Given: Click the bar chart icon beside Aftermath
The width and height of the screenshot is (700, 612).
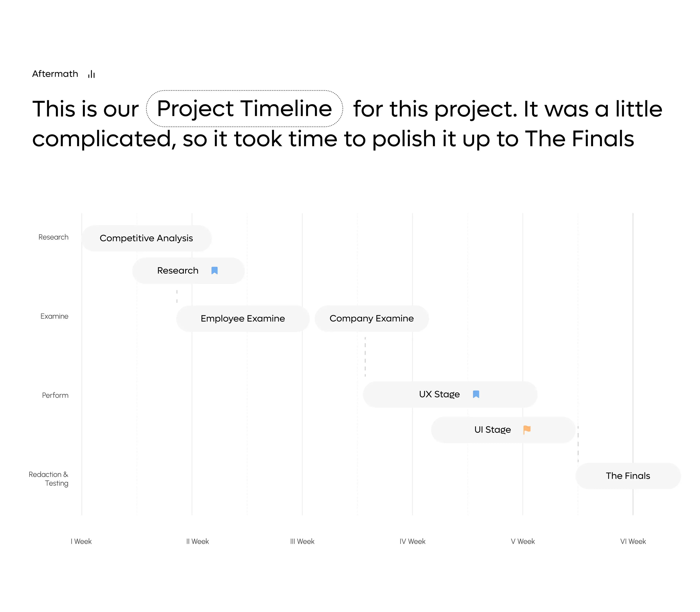Looking at the screenshot, I should click(x=91, y=74).
